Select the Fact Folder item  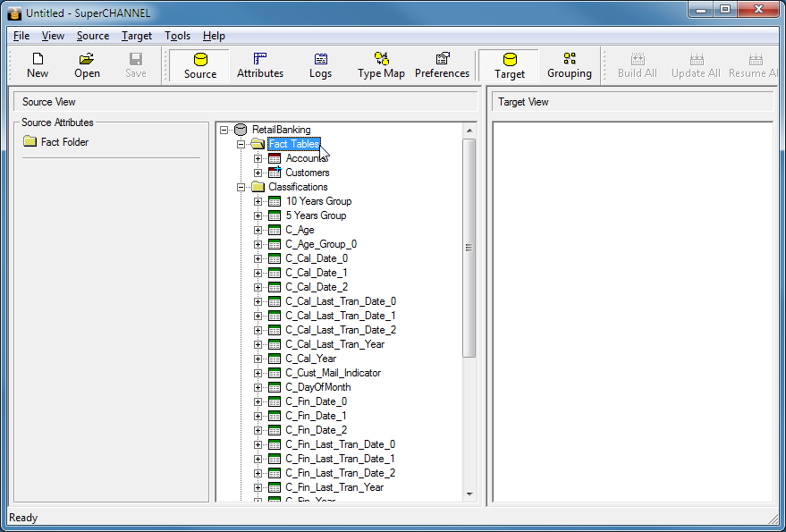(64, 142)
